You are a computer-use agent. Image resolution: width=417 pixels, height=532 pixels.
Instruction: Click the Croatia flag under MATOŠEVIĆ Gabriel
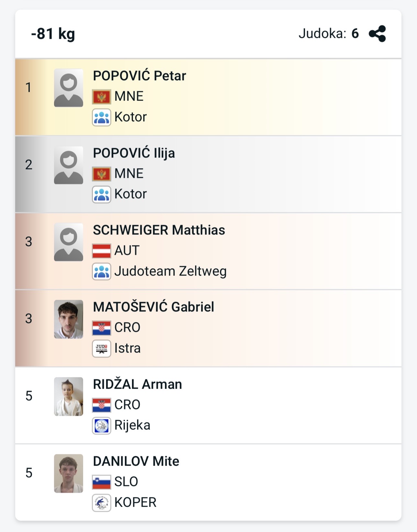pos(102,328)
